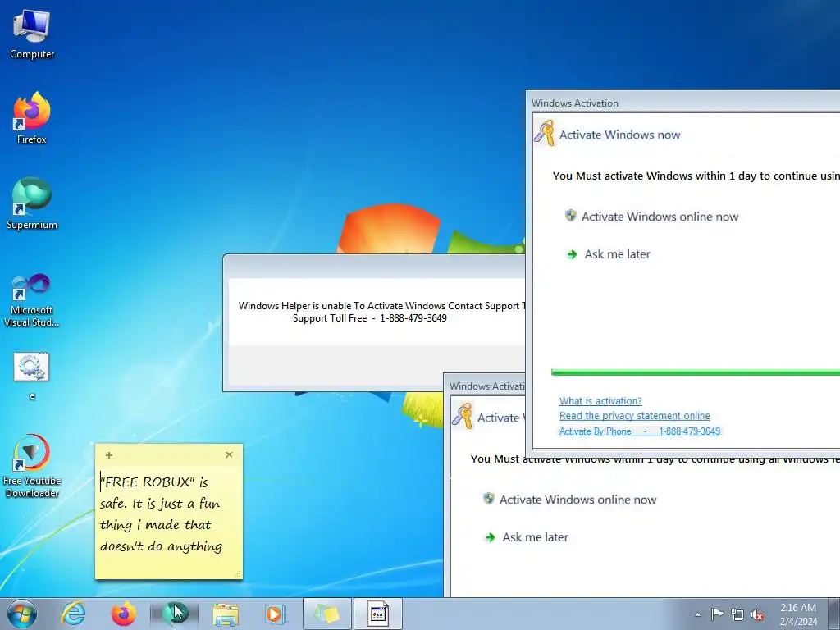Launch Internet Explorer from the taskbar
This screenshot has height=630, width=840.
pyautogui.click(x=73, y=614)
